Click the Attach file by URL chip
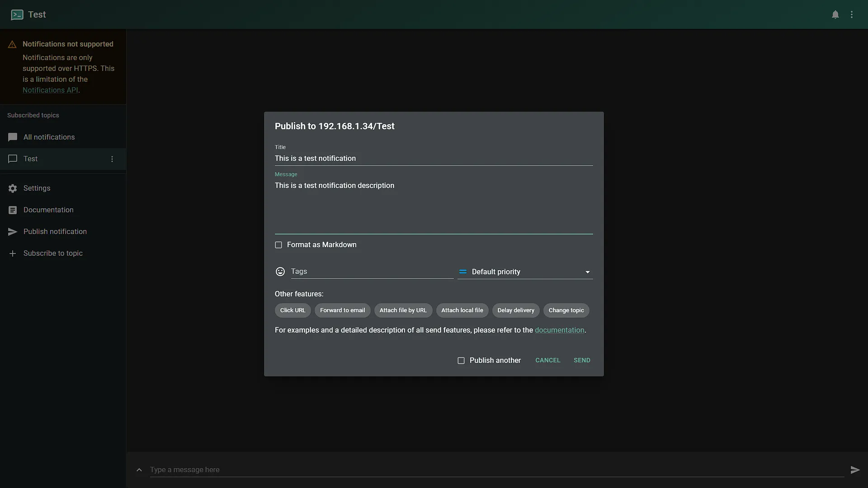This screenshot has width=868, height=488. coord(403,310)
